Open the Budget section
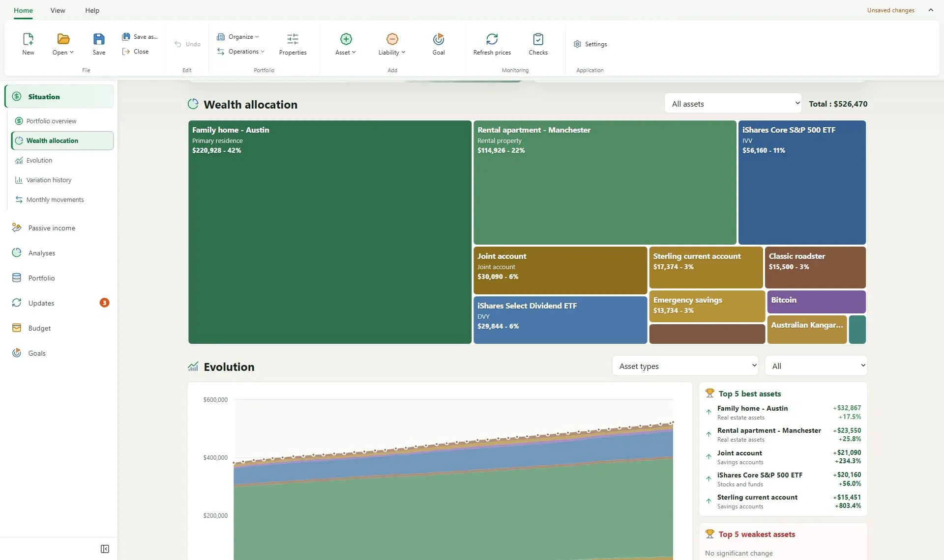The height and width of the screenshot is (560, 944). [60, 328]
